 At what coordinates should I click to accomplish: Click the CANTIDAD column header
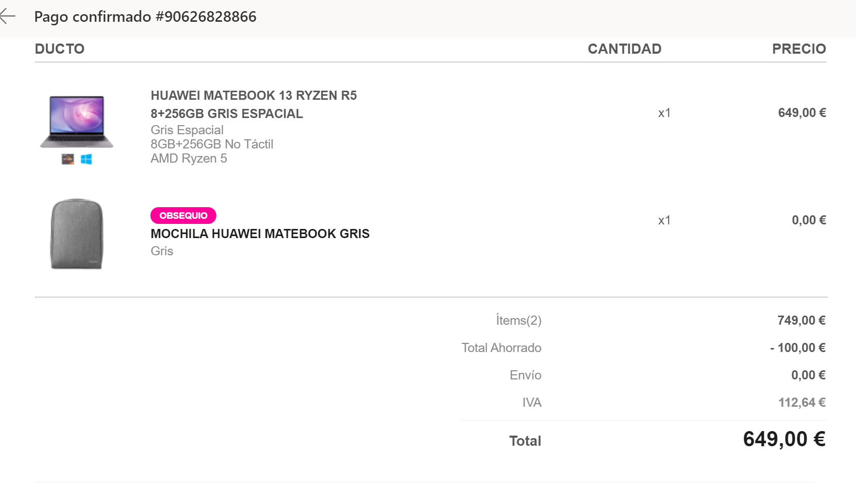[x=625, y=49]
